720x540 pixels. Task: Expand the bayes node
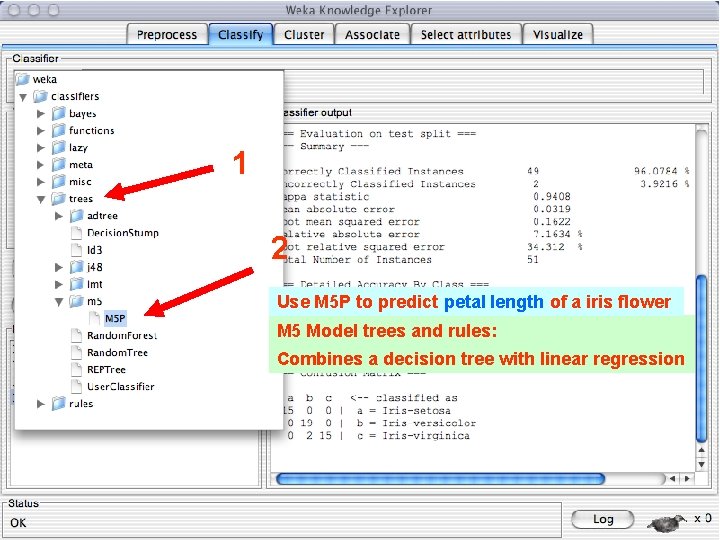pyautogui.click(x=41, y=113)
